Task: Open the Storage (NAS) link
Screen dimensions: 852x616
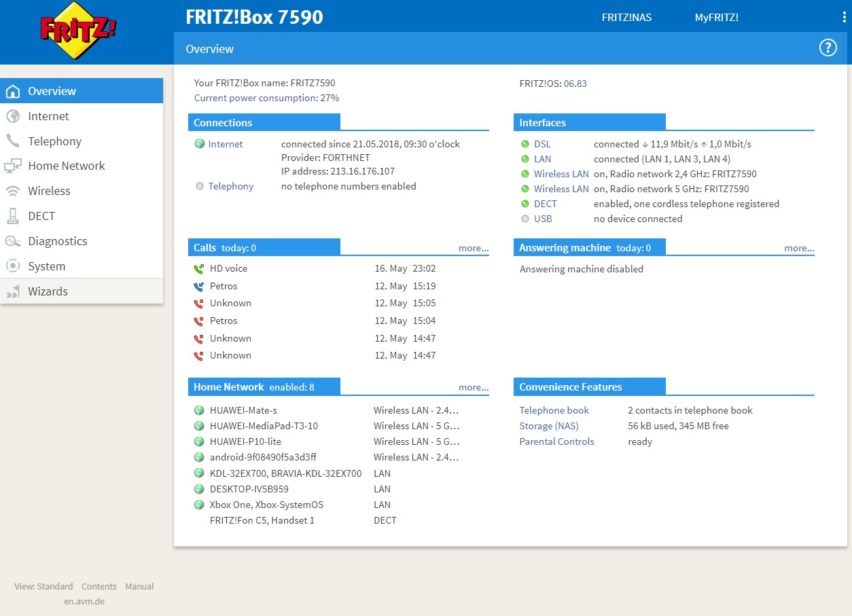Action: click(x=549, y=426)
